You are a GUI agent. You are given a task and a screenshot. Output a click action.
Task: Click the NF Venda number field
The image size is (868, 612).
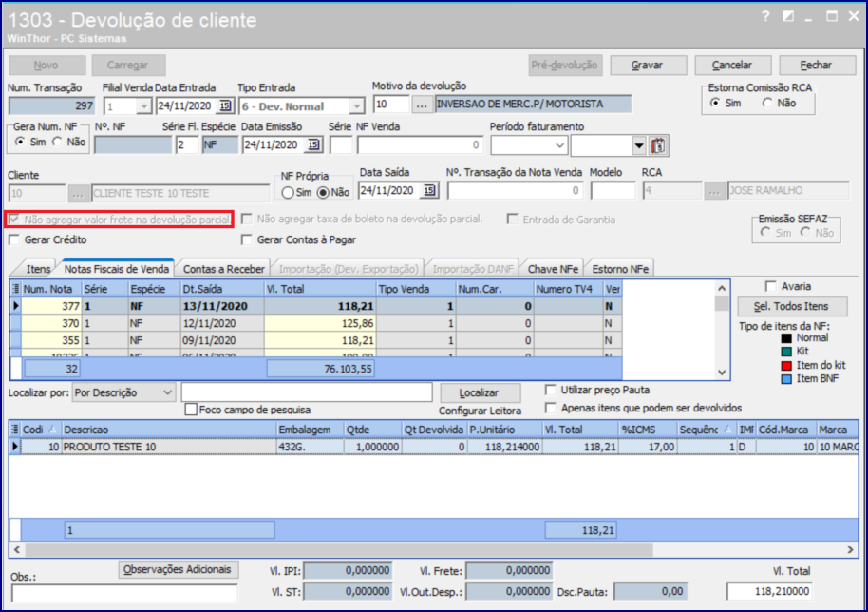(420, 145)
